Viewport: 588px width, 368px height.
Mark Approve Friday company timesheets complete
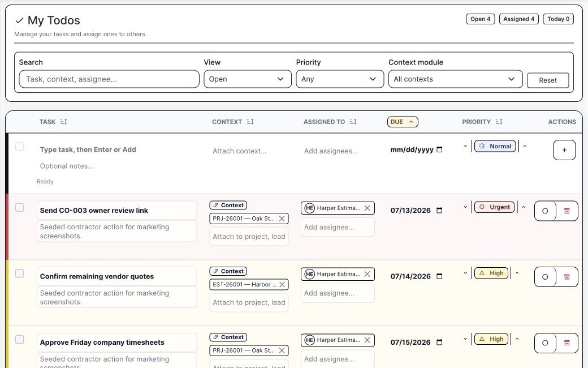click(x=545, y=343)
